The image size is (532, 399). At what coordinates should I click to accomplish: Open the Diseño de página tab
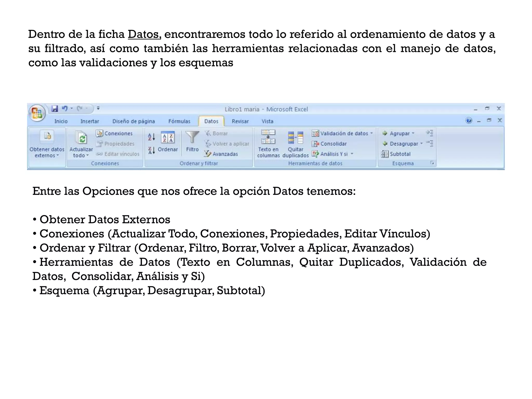coord(134,121)
